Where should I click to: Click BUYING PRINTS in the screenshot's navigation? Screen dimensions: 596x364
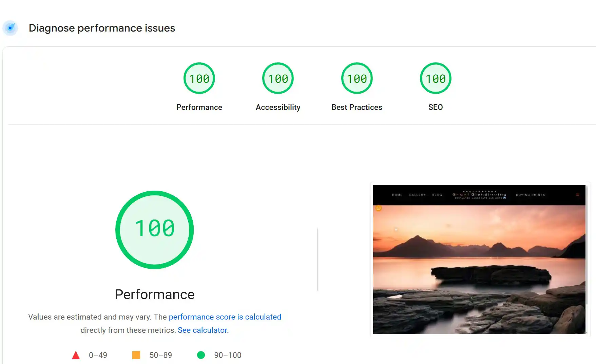coord(530,195)
